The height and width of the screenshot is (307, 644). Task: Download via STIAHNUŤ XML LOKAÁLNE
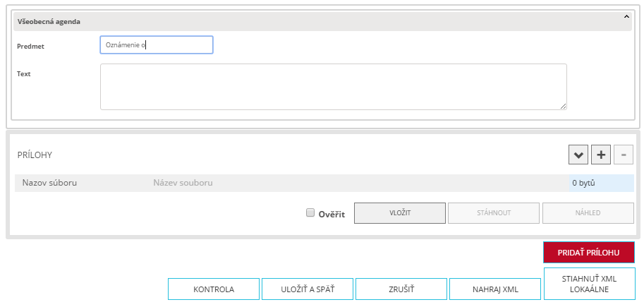589,284
